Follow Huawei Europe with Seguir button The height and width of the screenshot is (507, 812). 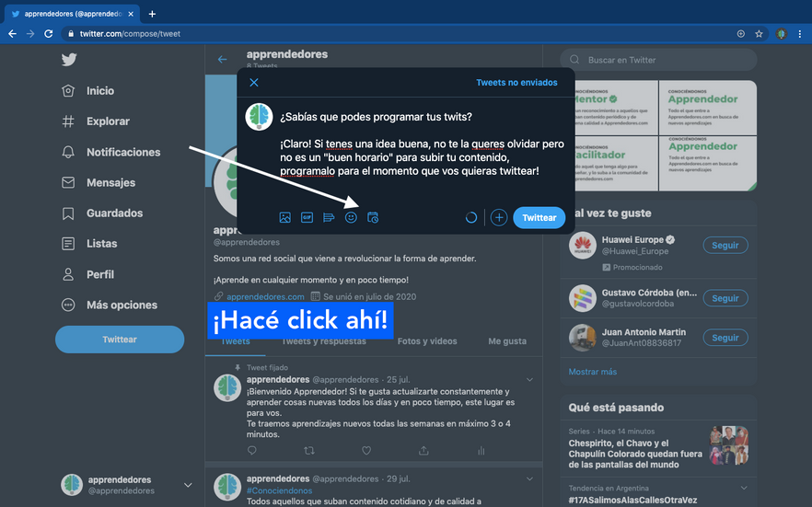tap(725, 246)
